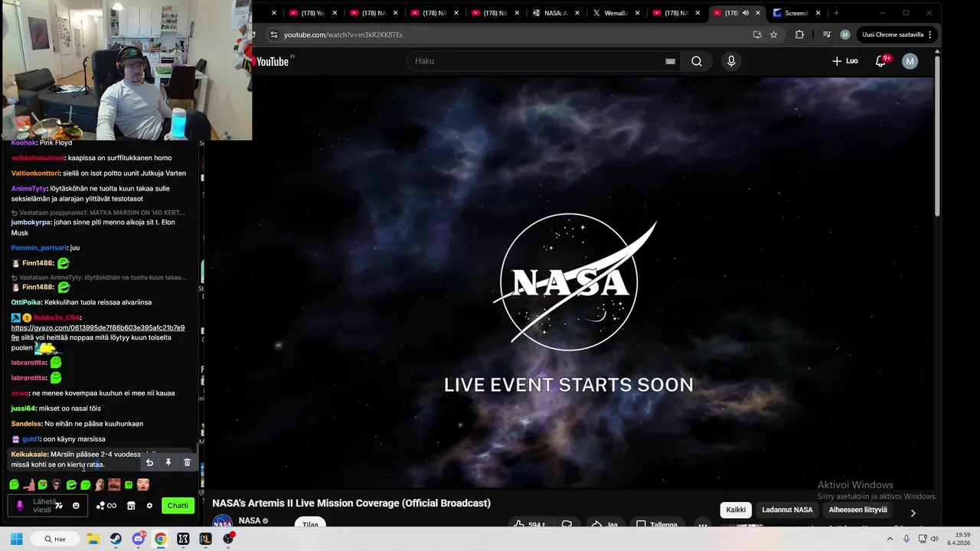Insert the first green blob emote
This screenshot has height=551, width=980.
pyautogui.click(x=14, y=484)
